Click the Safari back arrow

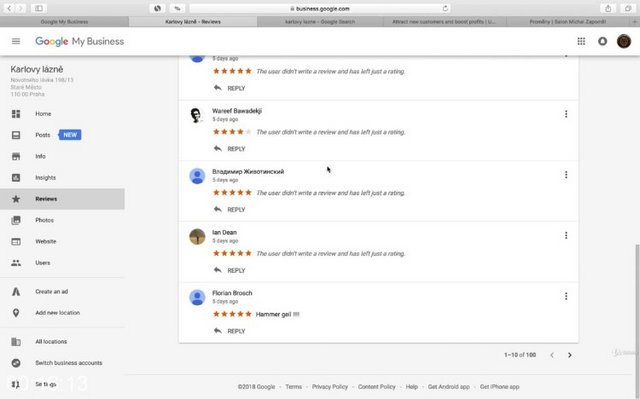pyautogui.click(x=9, y=8)
